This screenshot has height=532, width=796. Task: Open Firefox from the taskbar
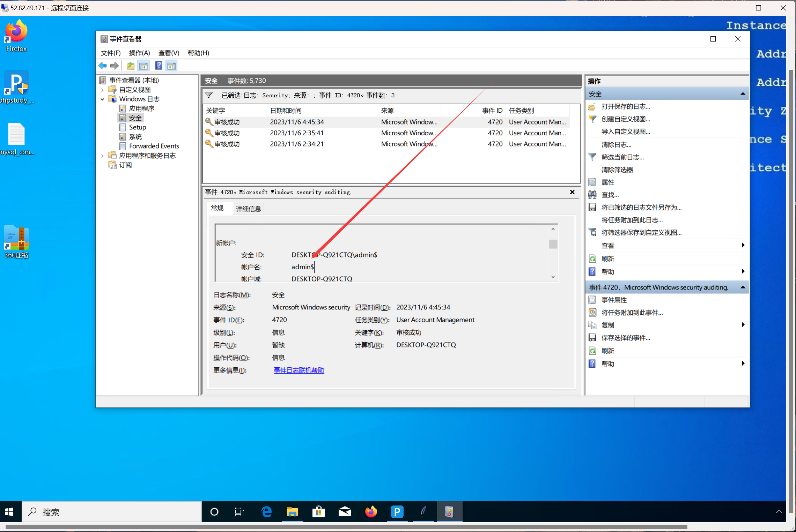[x=371, y=512]
